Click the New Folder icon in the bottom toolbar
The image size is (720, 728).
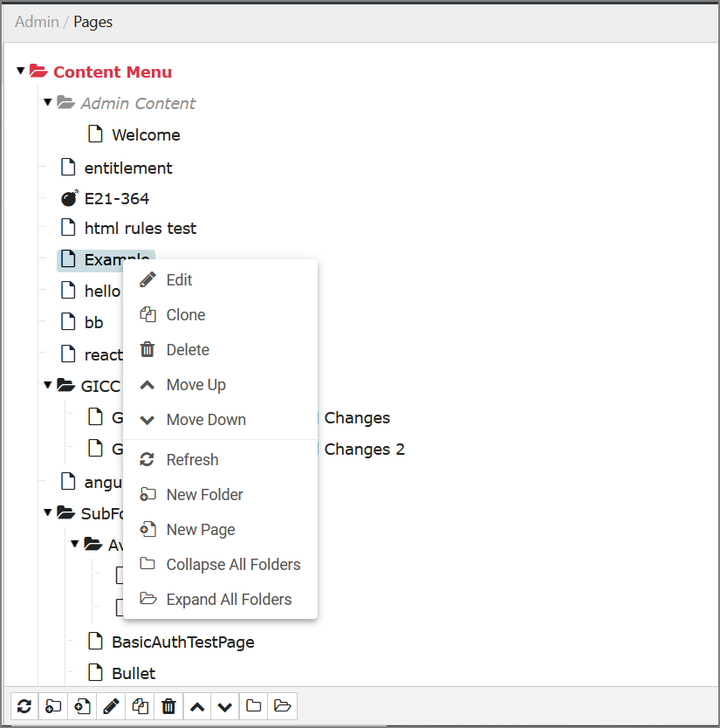(53, 706)
